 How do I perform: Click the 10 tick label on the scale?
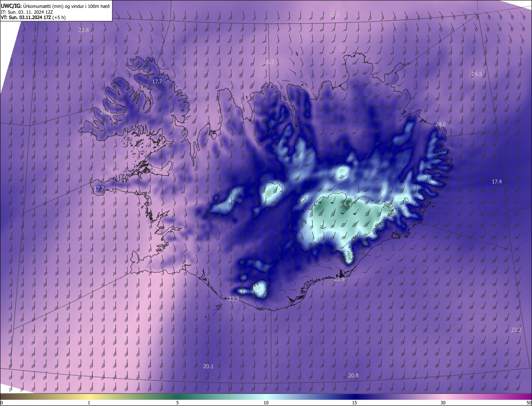266,403
